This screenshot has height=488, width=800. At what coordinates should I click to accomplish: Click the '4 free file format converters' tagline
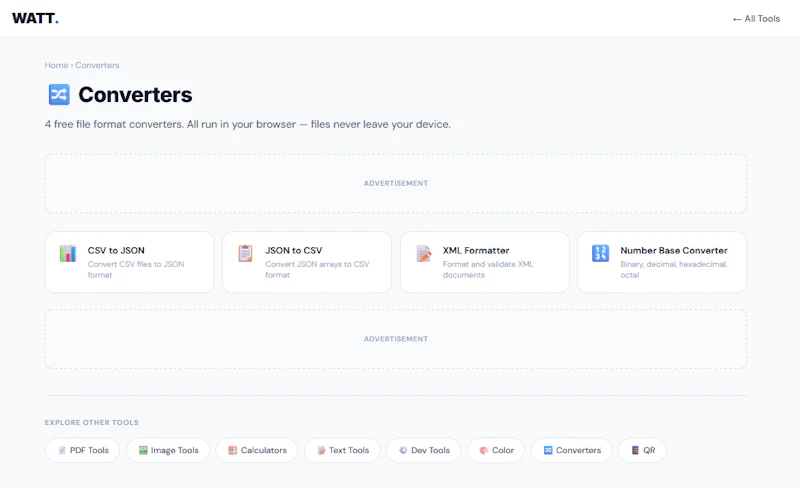pyautogui.click(x=247, y=124)
